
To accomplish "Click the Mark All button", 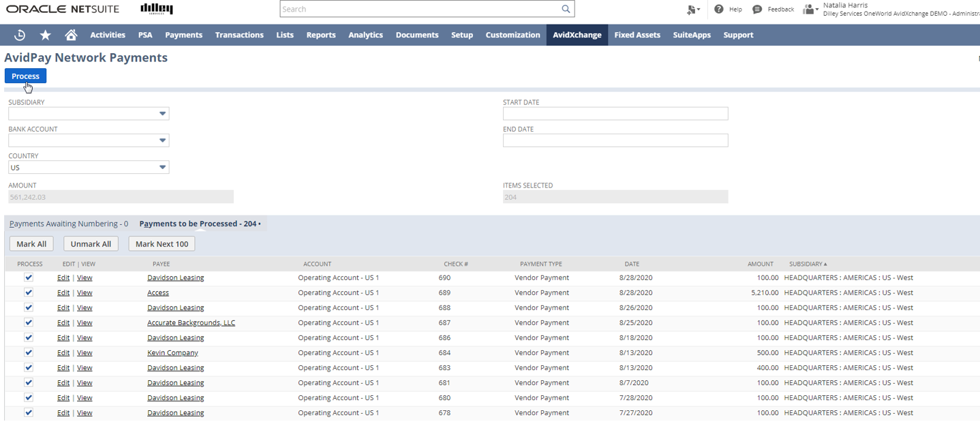I will click(x=31, y=244).
